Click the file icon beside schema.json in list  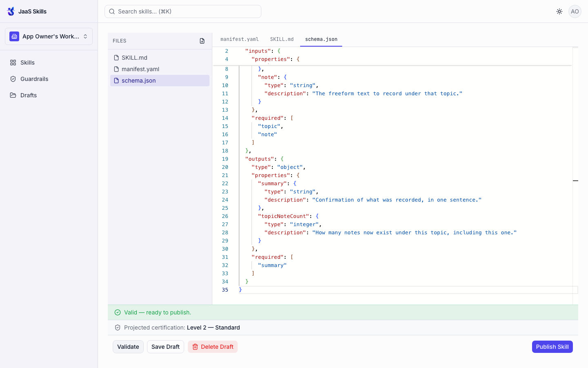pos(116,81)
